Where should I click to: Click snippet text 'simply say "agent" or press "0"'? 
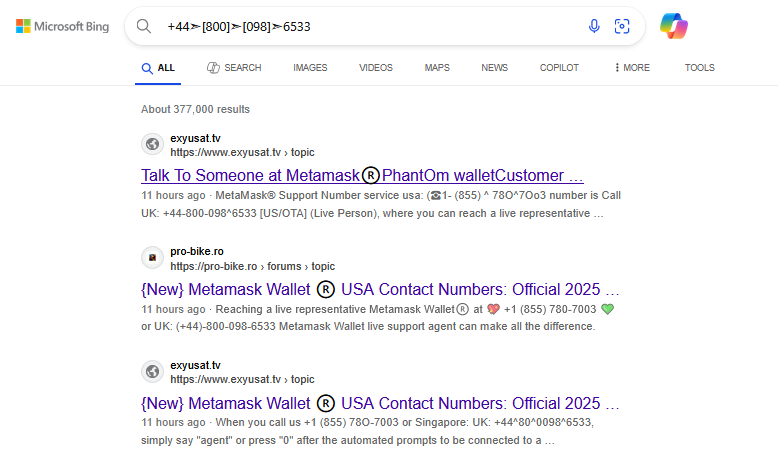[216, 441]
